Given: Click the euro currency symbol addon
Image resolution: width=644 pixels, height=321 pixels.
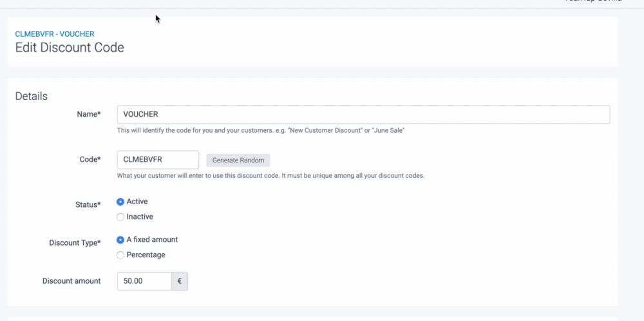Looking at the screenshot, I should click(180, 281).
